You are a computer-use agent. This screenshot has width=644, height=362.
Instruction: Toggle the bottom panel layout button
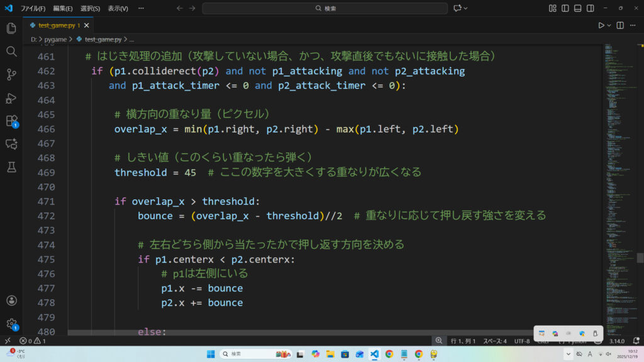pyautogui.click(x=578, y=8)
